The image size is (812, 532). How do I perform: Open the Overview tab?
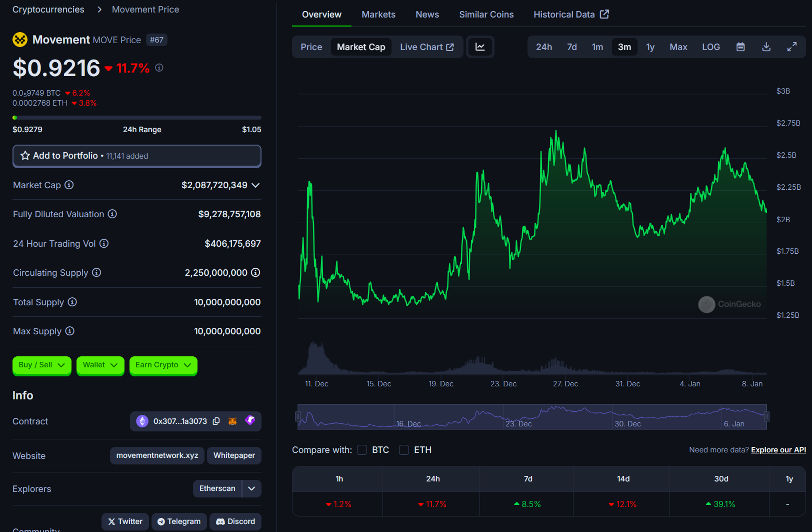[321, 15]
